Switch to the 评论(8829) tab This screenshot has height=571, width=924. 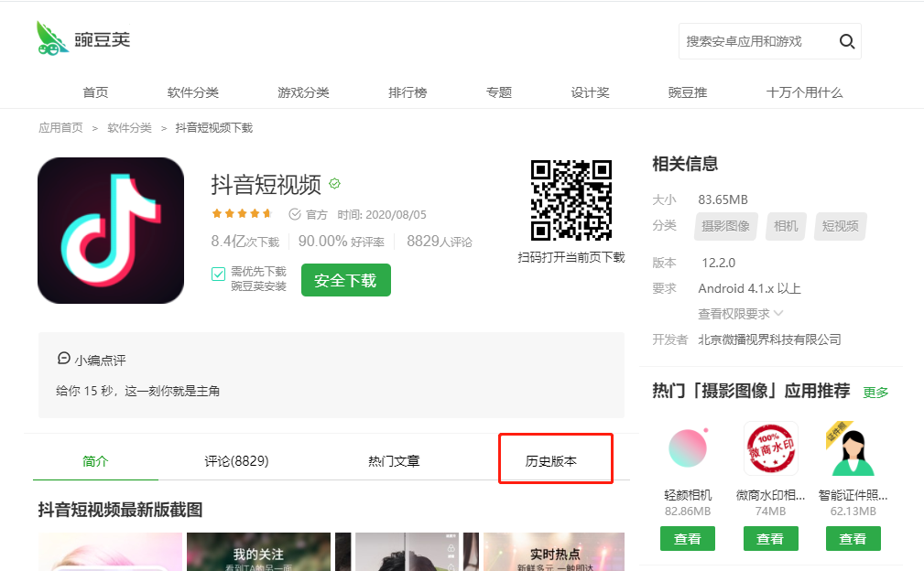coord(236,461)
